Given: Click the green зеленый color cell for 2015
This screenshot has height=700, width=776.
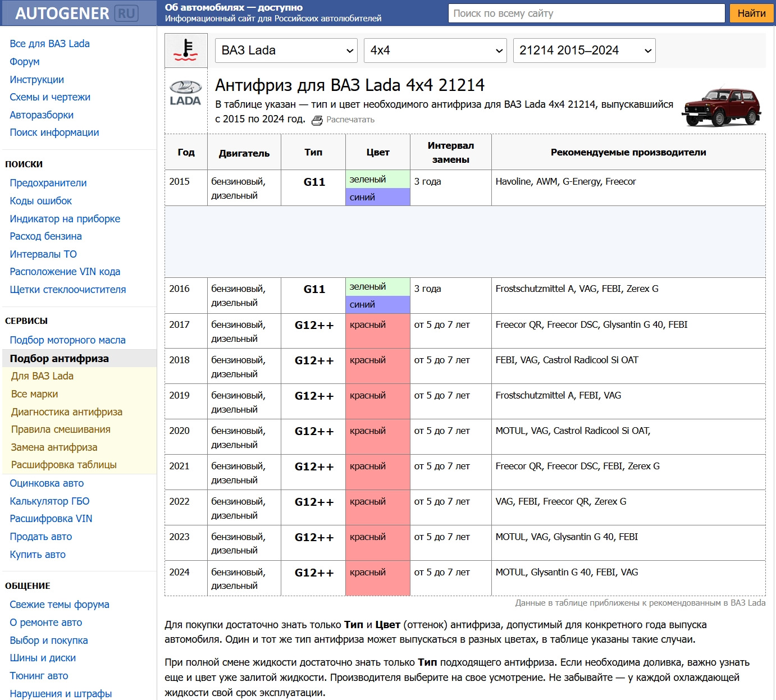Looking at the screenshot, I should 377,180.
